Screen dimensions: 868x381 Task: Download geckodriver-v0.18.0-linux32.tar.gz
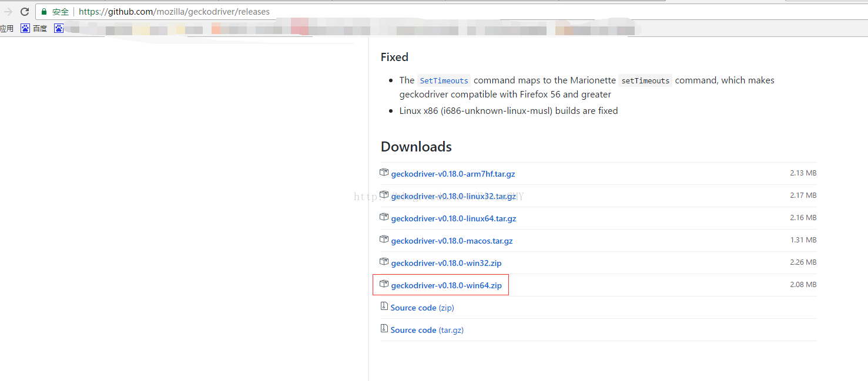pos(454,196)
